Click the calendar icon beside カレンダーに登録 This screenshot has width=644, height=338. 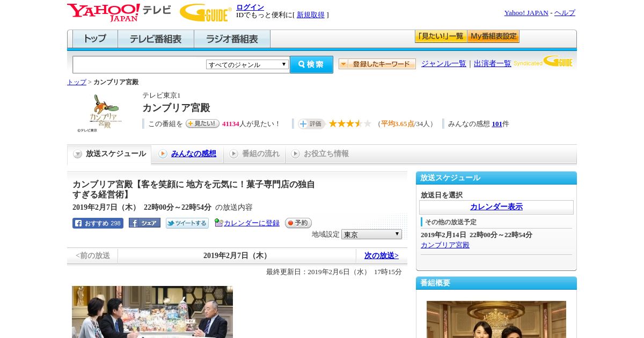coord(218,223)
